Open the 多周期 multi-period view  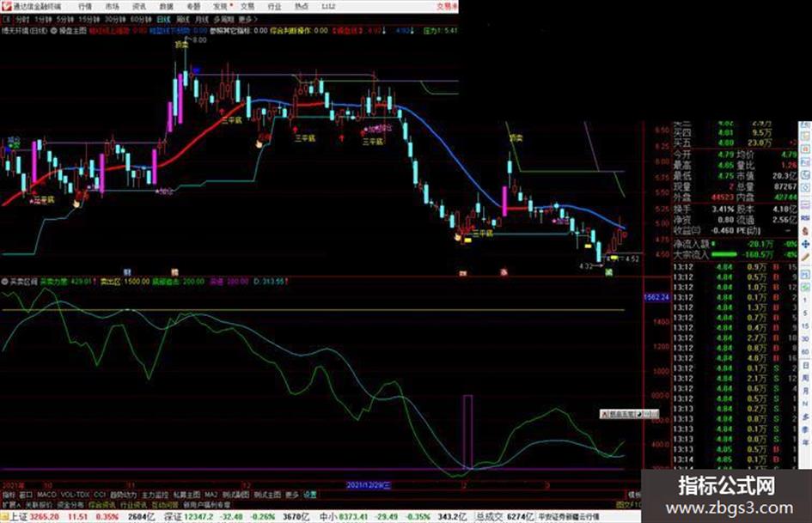(x=223, y=20)
